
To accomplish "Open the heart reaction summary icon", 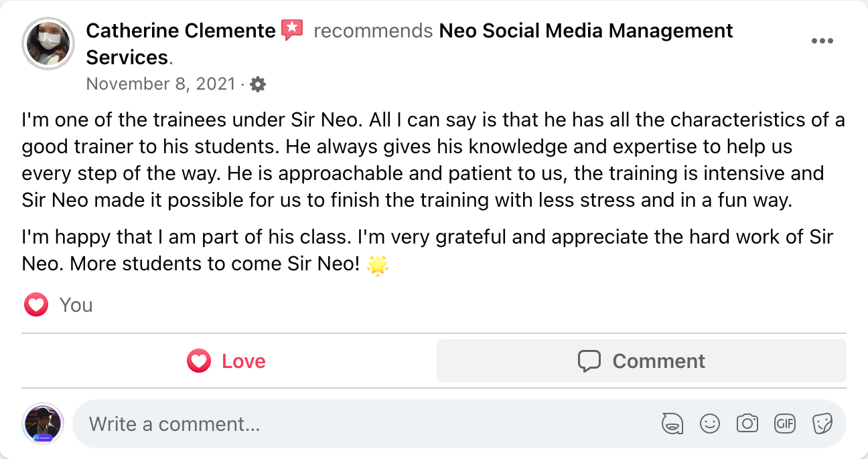I will tap(36, 305).
